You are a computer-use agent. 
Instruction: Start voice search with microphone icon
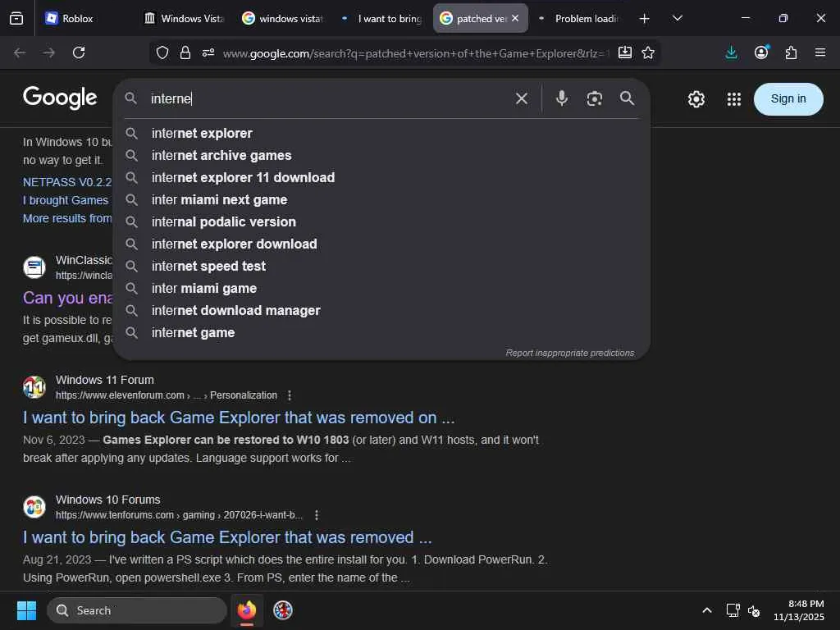(561, 98)
